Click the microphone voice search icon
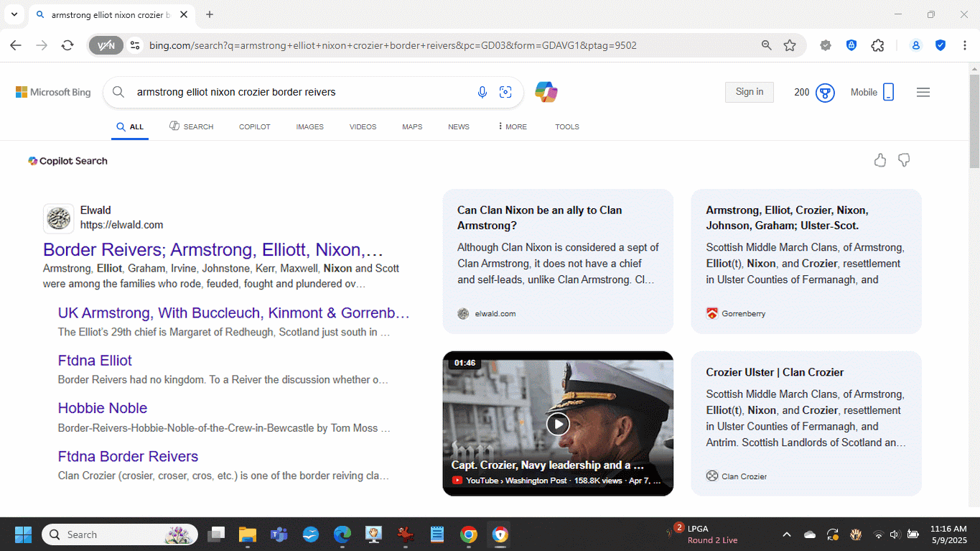Screen dimensions: 980x551 [482, 92]
